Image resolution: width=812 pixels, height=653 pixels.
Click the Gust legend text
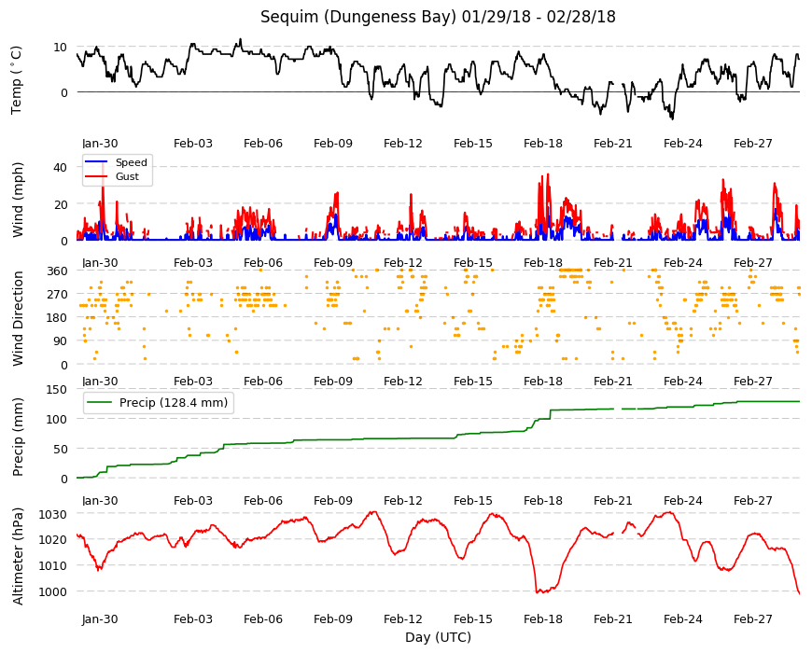127,176
